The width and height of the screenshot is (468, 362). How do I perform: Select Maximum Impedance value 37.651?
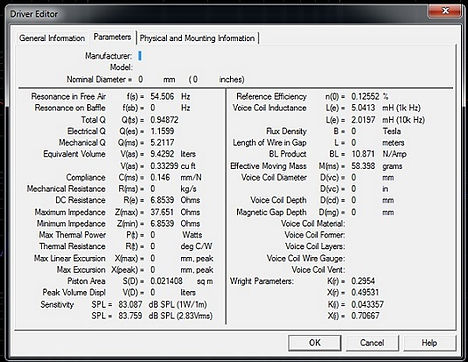point(162,212)
